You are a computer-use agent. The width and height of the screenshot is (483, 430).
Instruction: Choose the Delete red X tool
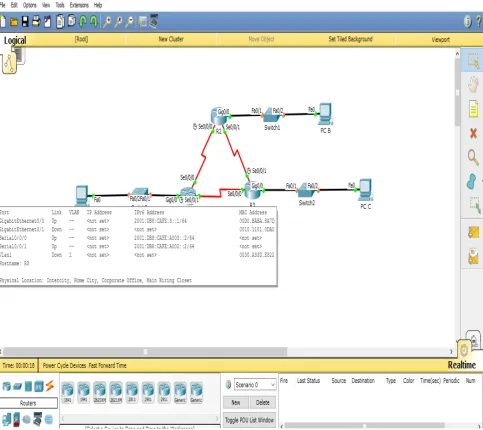[x=473, y=134]
